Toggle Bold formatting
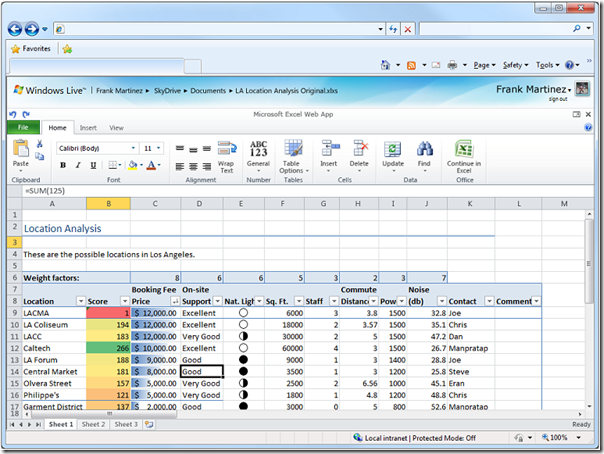This screenshot has height=454, width=604. [63, 165]
